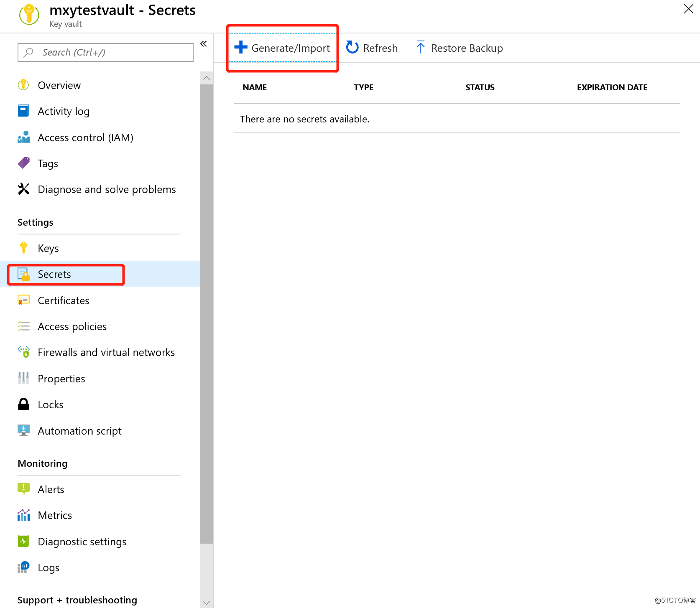Click the blue plus icon for Generate/Import
Image resolution: width=700 pixels, height=608 pixels.
pos(241,47)
